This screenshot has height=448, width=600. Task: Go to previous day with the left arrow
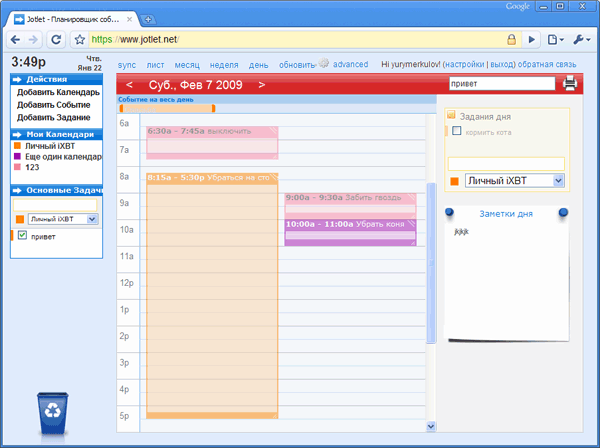pyautogui.click(x=129, y=85)
